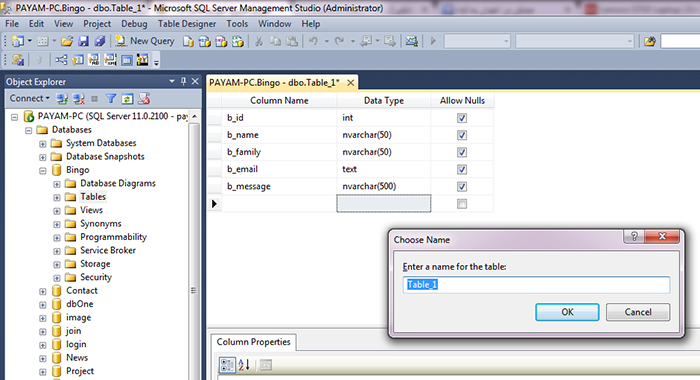The width and height of the screenshot is (700, 380).
Task: Expand the Database Snapshots folder
Action: [x=42, y=157]
